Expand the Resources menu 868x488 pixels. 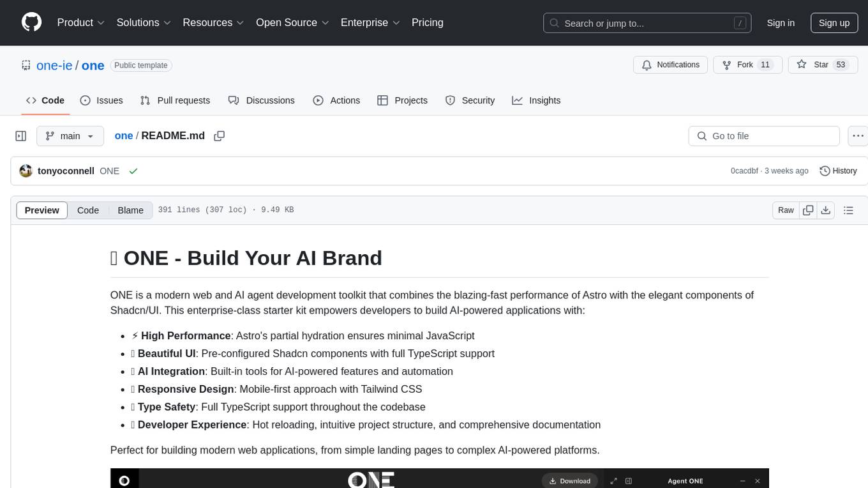(213, 22)
